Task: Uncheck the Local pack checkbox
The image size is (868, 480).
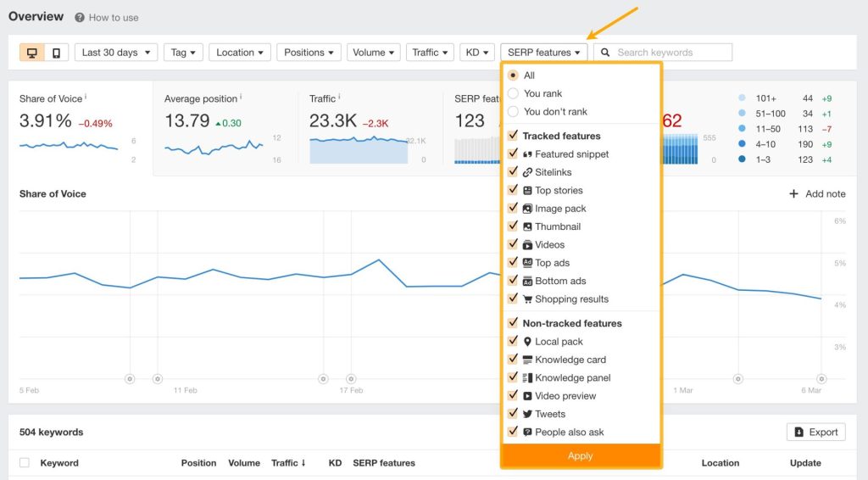Action: point(513,341)
